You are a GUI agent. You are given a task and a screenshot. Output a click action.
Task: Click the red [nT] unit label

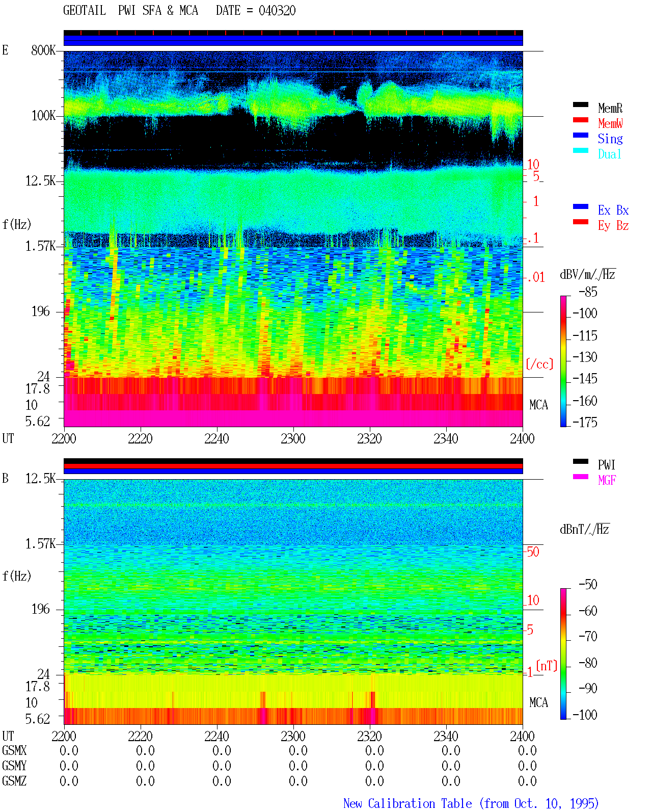pos(547,666)
